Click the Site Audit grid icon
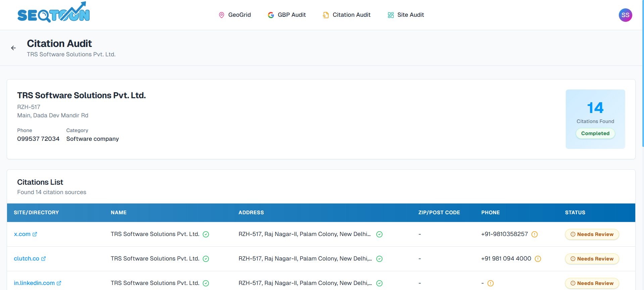 click(x=391, y=15)
